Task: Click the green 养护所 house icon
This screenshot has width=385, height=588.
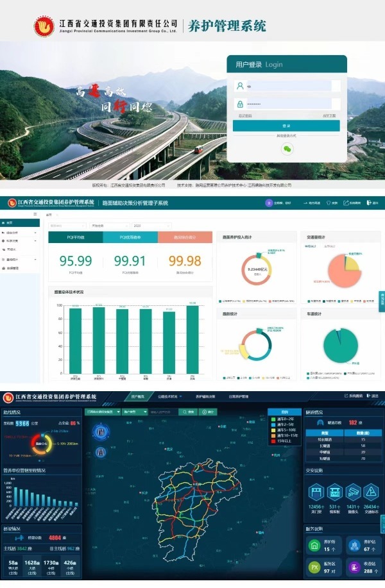Action: pos(314,545)
